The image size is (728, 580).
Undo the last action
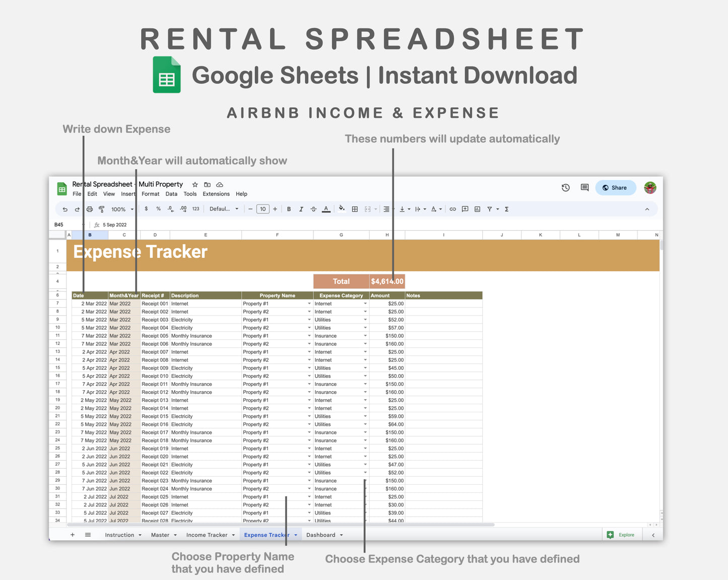coord(64,209)
